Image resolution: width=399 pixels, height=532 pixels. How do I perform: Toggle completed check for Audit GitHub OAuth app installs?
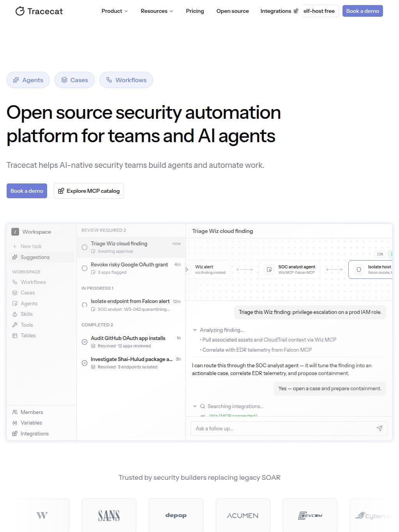click(x=85, y=342)
